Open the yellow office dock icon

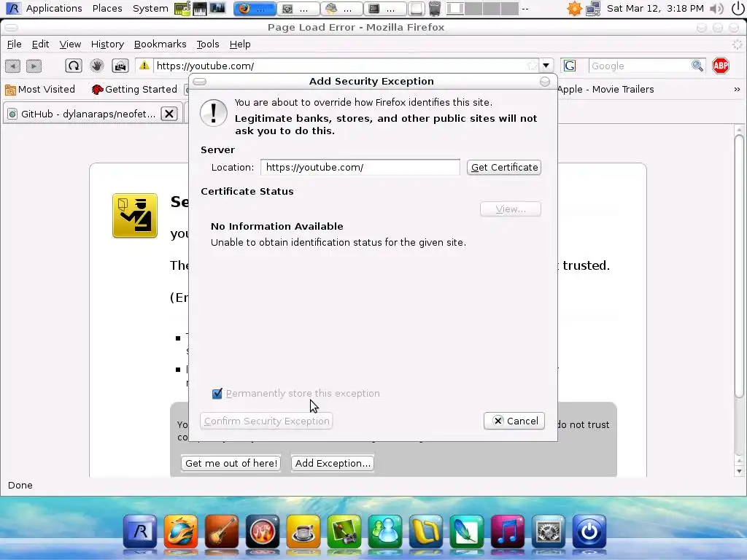coord(426,531)
